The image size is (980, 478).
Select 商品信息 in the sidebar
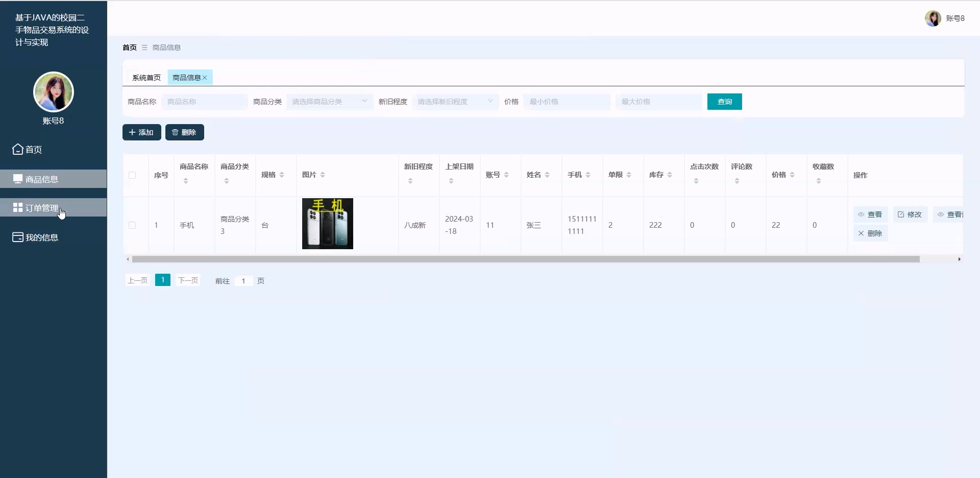(53, 179)
